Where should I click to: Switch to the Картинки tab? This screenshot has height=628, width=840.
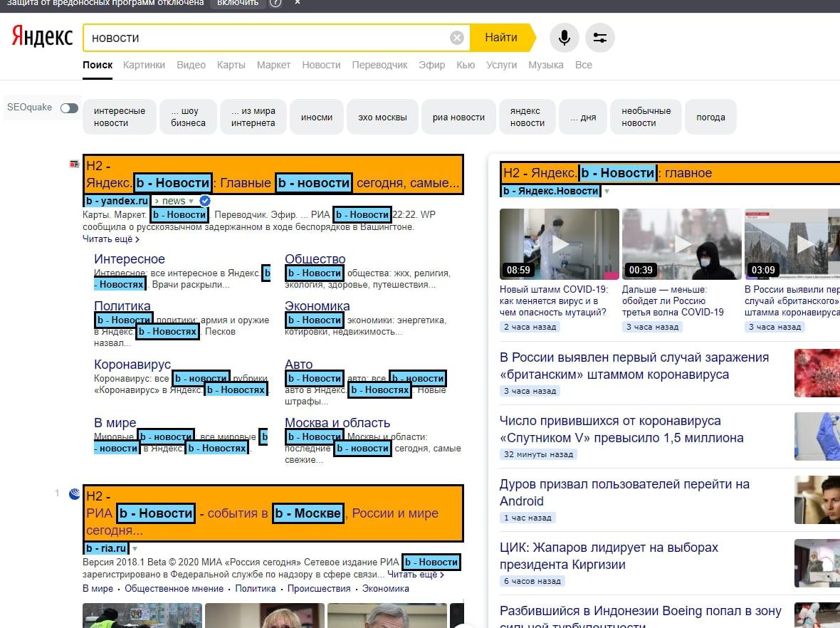144,65
